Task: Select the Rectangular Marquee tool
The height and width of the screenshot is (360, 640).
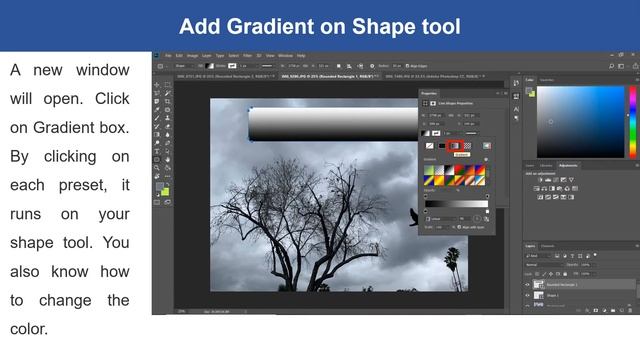Action: click(x=167, y=85)
